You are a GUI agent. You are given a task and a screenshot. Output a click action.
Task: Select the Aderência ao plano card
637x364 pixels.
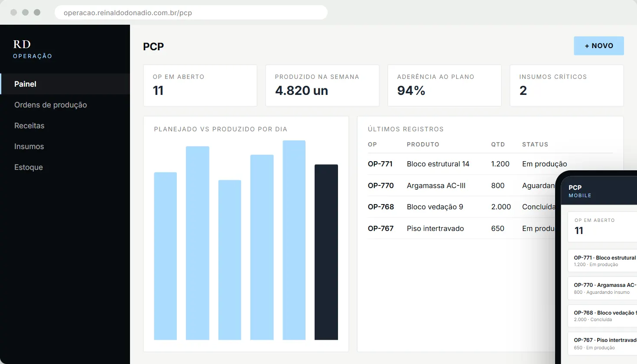tap(445, 85)
